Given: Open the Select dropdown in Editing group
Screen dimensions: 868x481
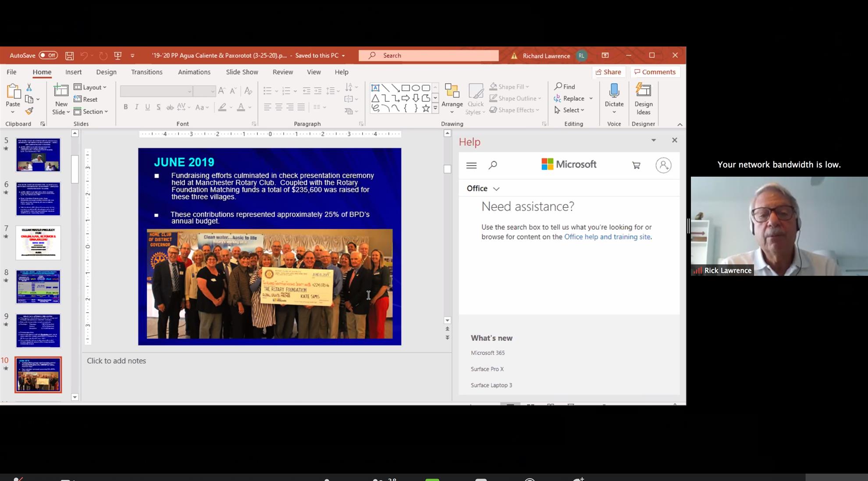Looking at the screenshot, I should coord(569,110).
